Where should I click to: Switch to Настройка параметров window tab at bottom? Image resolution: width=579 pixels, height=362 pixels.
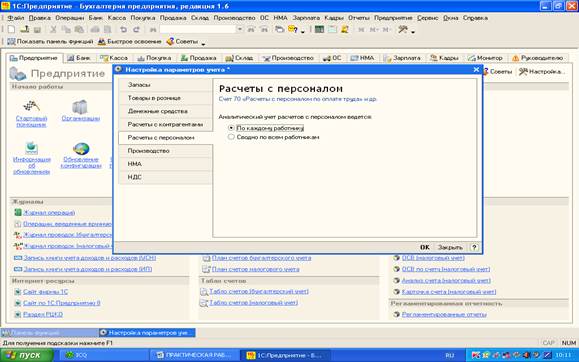click(147, 333)
